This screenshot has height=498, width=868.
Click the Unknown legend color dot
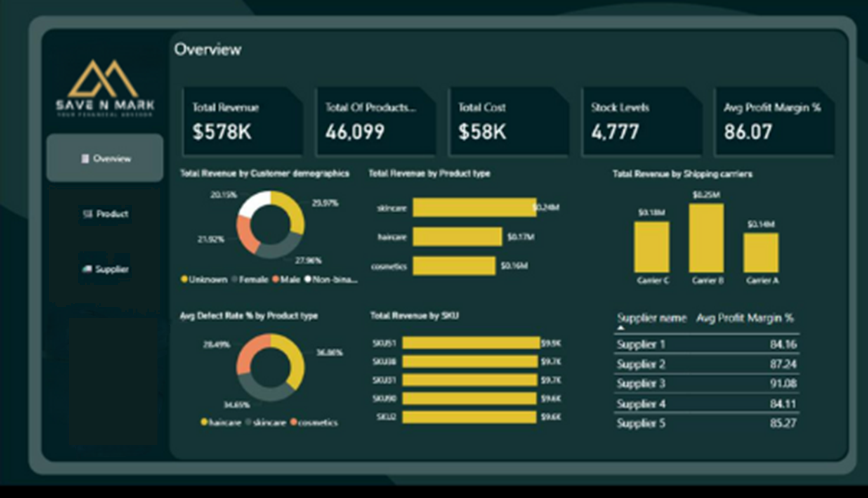[184, 279]
